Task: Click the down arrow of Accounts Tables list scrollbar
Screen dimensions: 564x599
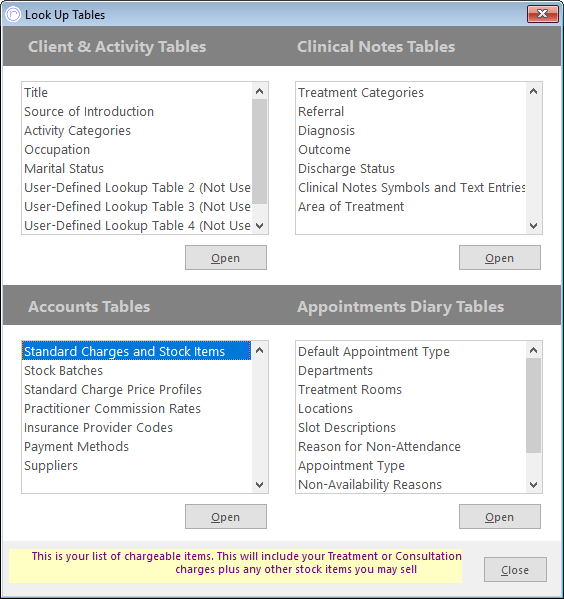Action: (x=259, y=485)
